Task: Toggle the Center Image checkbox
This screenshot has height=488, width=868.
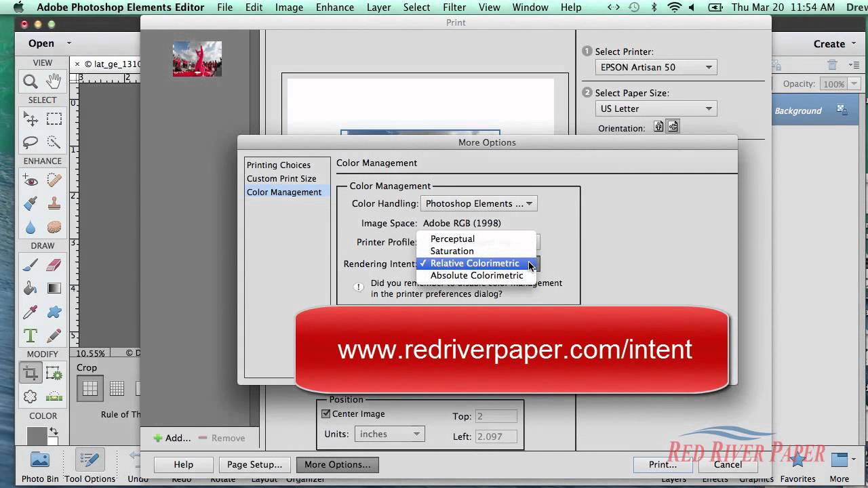Action: pos(325,414)
